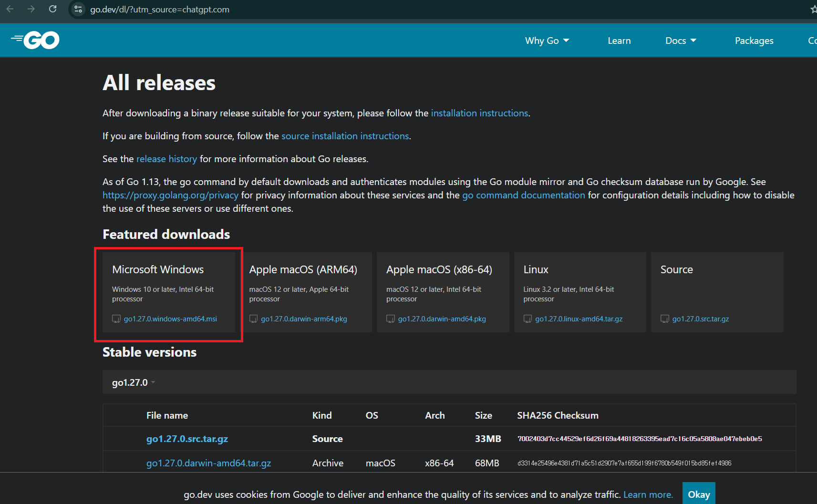Image resolution: width=817 pixels, height=504 pixels.
Task: Click the Archive kind cell
Action: coord(328,463)
